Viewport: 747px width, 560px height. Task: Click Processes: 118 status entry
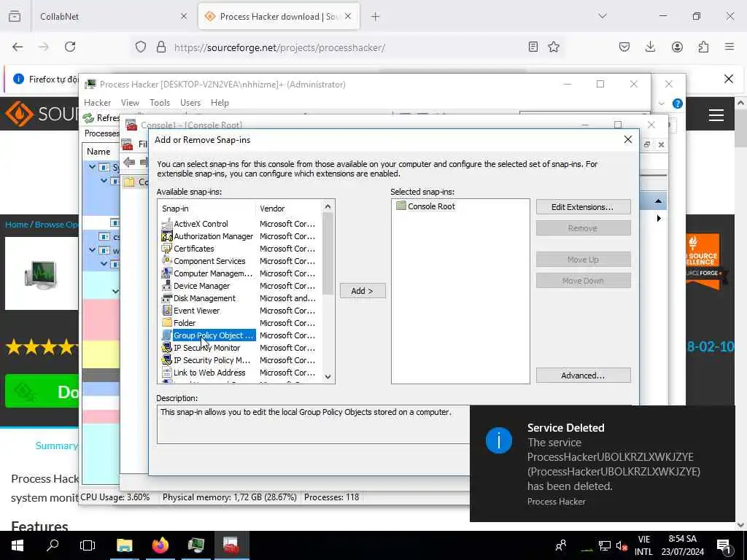pos(332,497)
